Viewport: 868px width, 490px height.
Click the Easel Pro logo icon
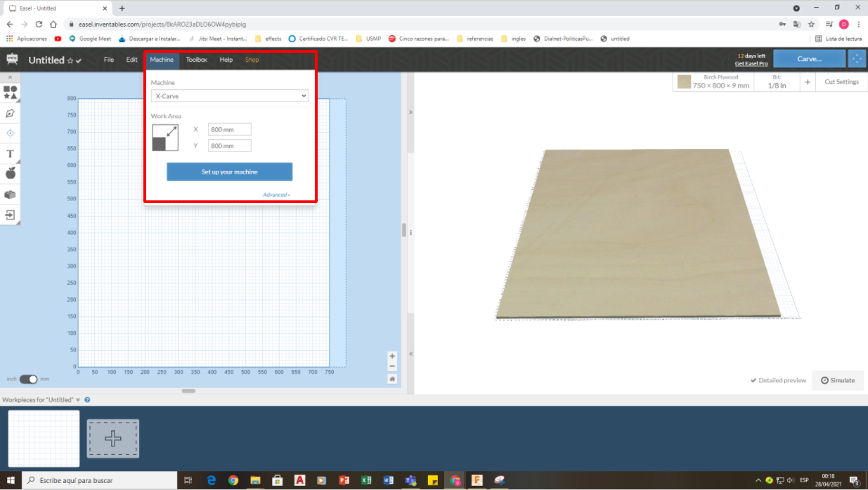[12, 59]
